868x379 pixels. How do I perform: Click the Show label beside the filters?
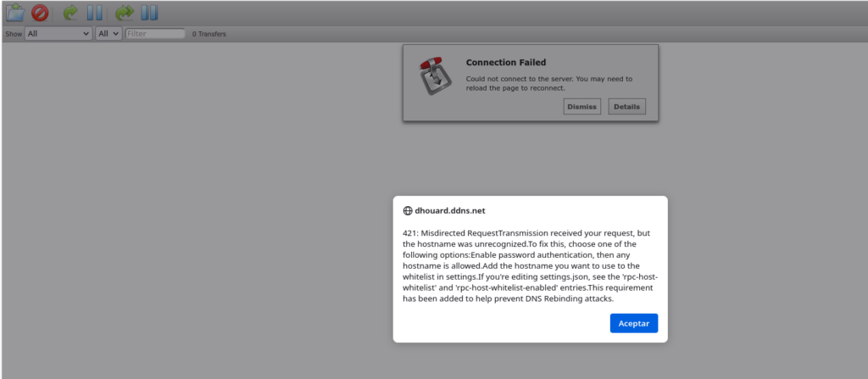coord(14,34)
